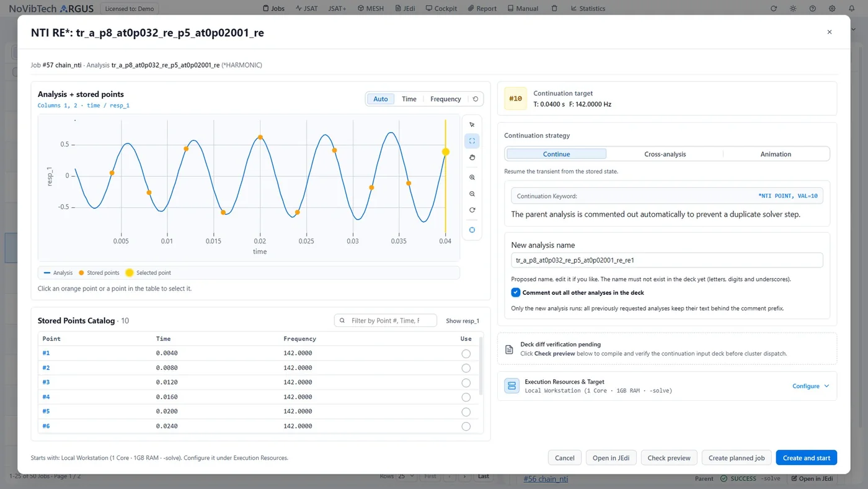Click the Check preview button
The width and height of the screenshot is (868, 489).
(669, 458)
